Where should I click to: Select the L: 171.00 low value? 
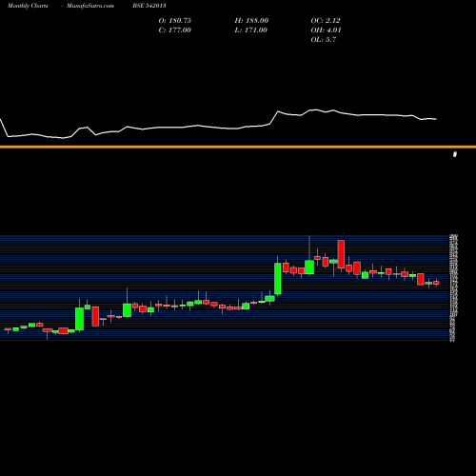coord(251,30)
